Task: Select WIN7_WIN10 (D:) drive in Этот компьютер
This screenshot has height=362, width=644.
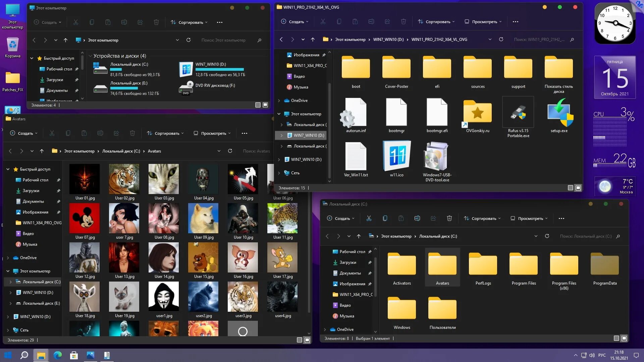Action: click(x=213, y=69)
